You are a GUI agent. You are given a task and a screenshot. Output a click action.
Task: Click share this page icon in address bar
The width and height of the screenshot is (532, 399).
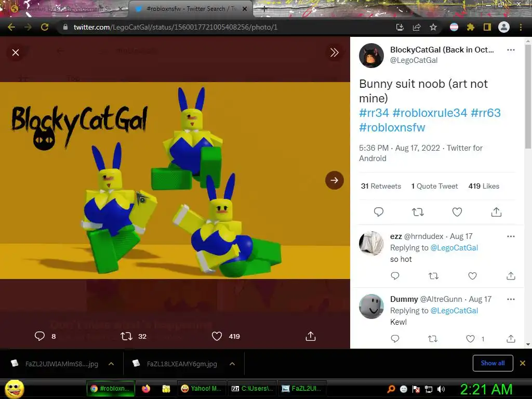tap(417, 27)
